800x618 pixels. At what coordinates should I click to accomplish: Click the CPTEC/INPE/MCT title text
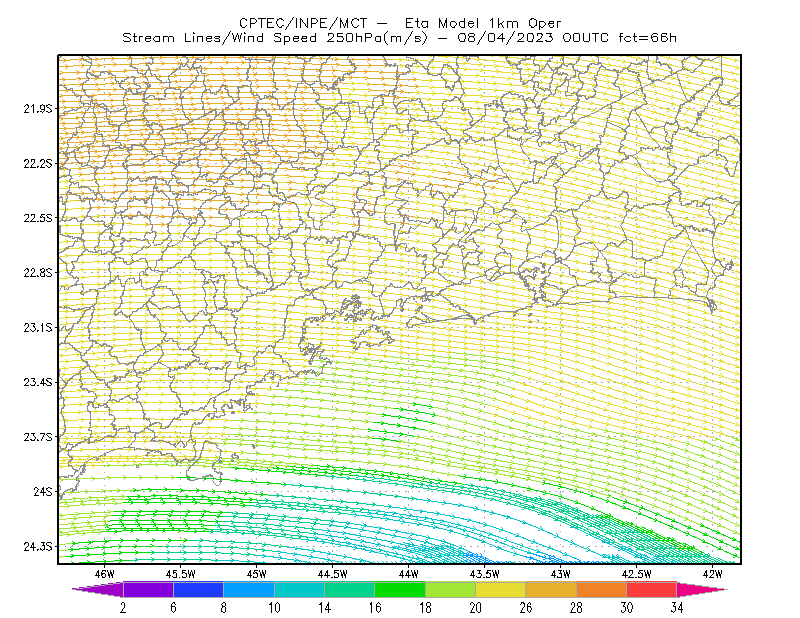303,23
